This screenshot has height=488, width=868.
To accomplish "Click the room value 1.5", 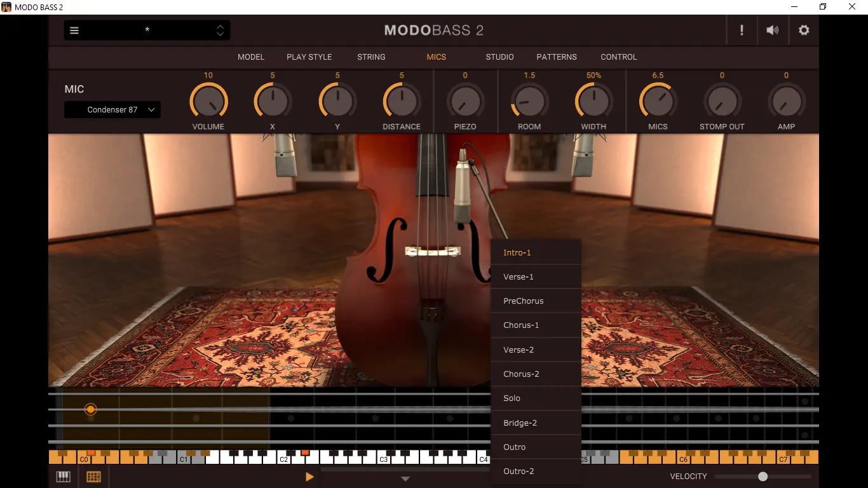I will [x=529, y=76].
